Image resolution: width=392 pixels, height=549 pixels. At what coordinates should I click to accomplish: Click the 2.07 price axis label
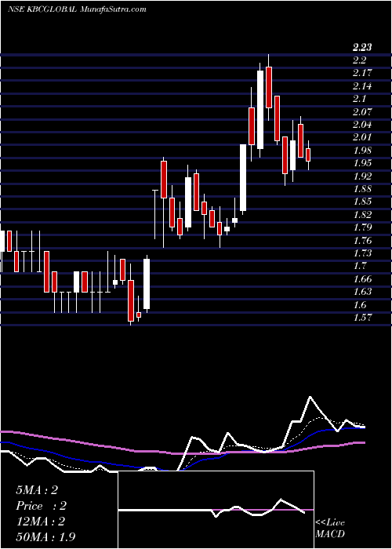[362, 112]
